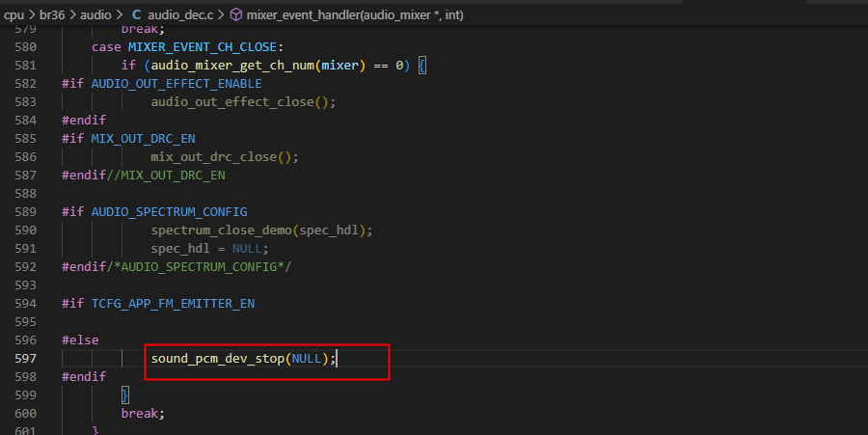Viewport: 868px width, 435px height.
Task: Click the cube symbol icon before mixer_event_handler
Action: (x=236, y=14)
